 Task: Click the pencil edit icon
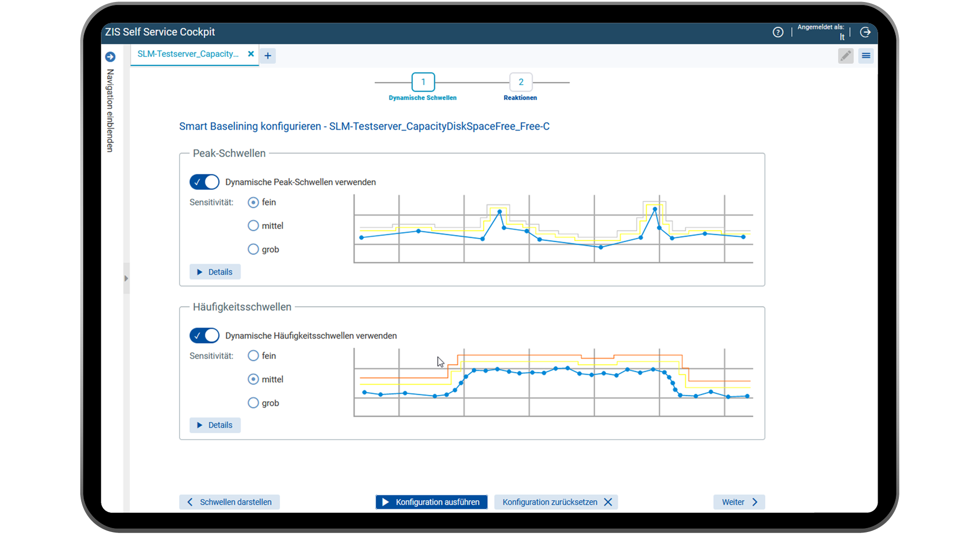[x=846, y=56]
